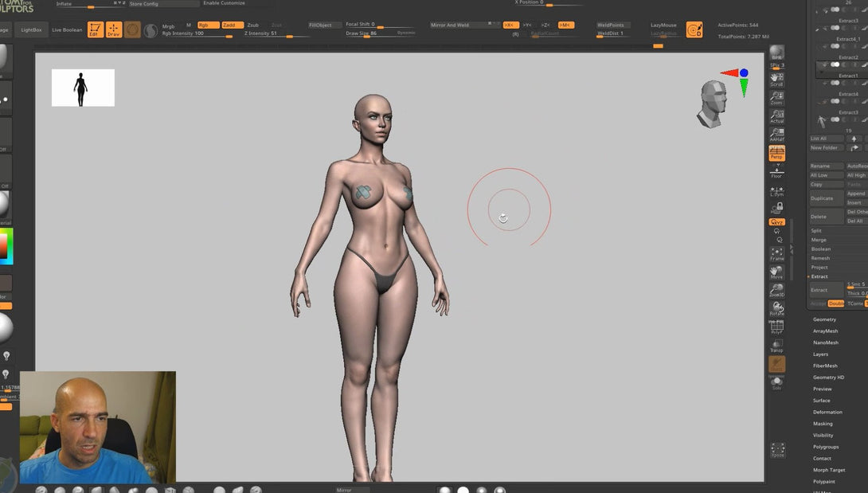Toggle Rgb paint mode

click(x=208, y=25)
